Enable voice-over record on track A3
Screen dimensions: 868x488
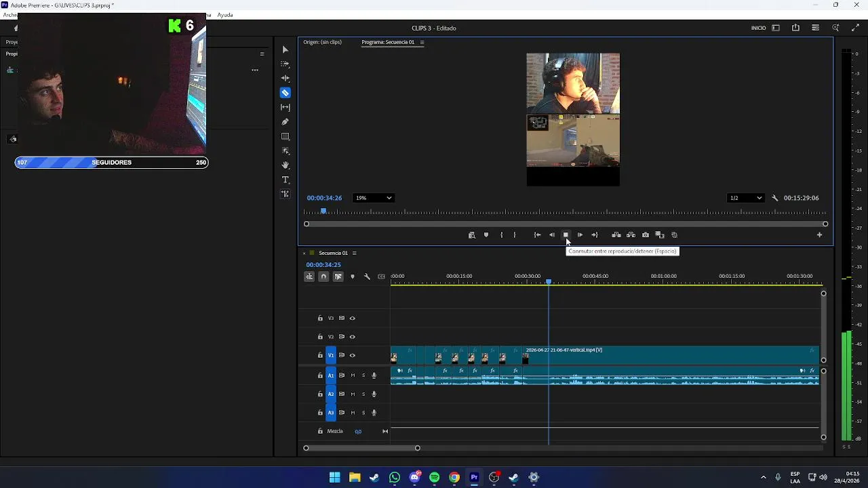374,413
